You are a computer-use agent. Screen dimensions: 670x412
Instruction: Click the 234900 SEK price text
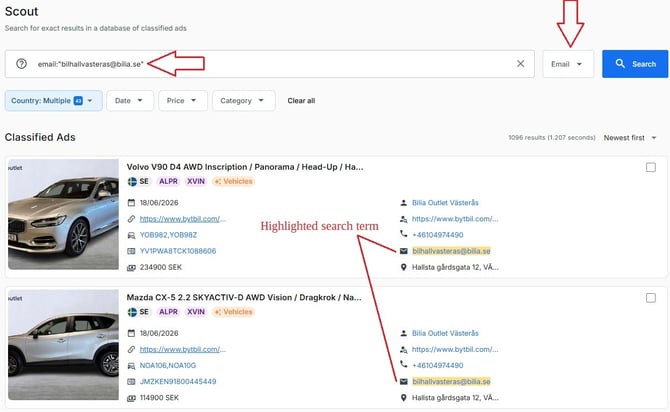[161, 267]
